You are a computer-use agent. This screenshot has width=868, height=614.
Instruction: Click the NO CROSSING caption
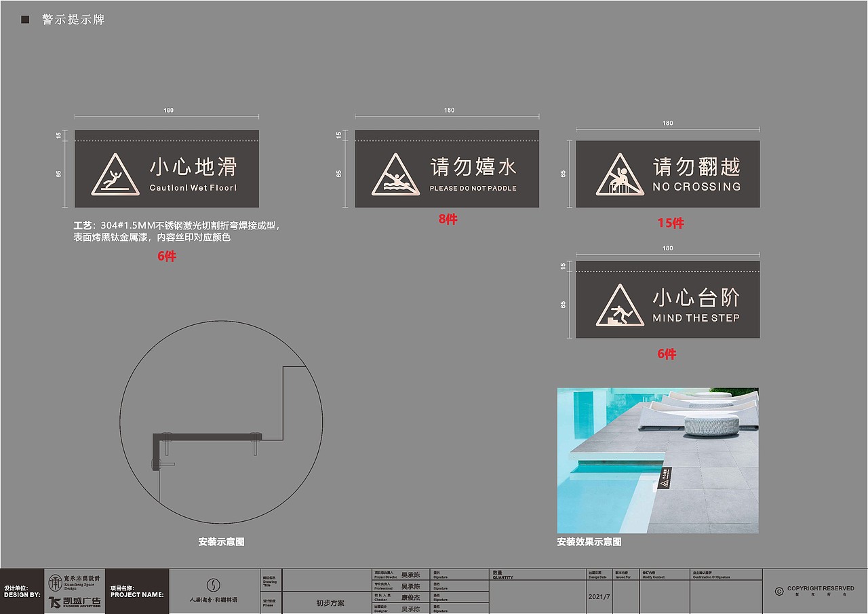click(696, 186)
